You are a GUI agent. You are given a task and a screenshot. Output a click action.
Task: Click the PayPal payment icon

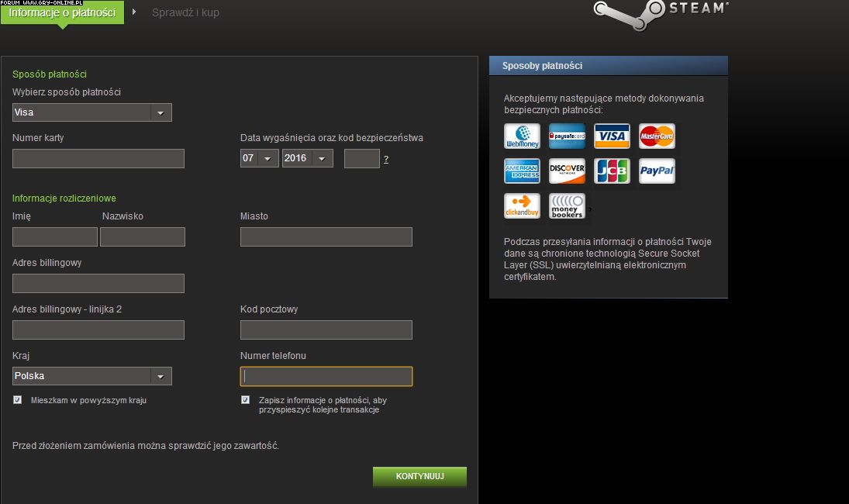point(657,171)
